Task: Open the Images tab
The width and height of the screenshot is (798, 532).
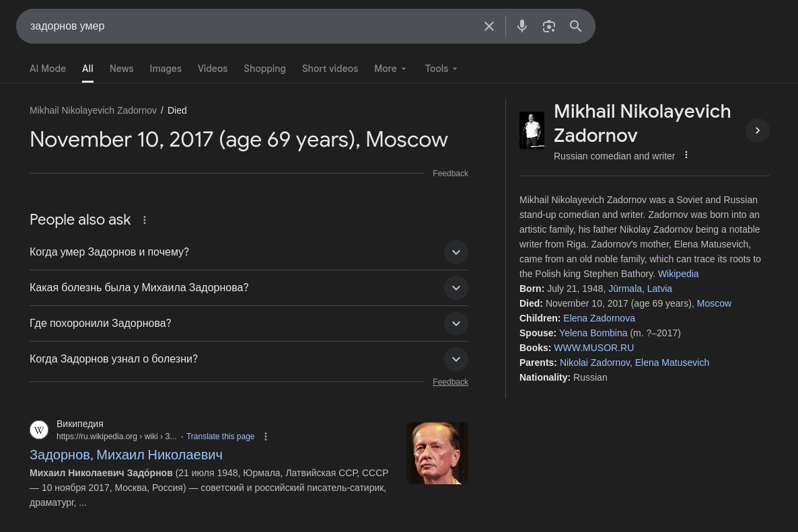Action: pos(166,69)
